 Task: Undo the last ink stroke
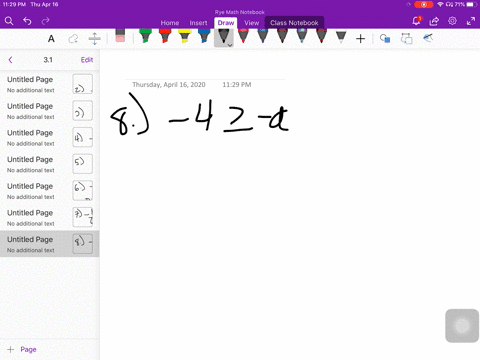27,21
